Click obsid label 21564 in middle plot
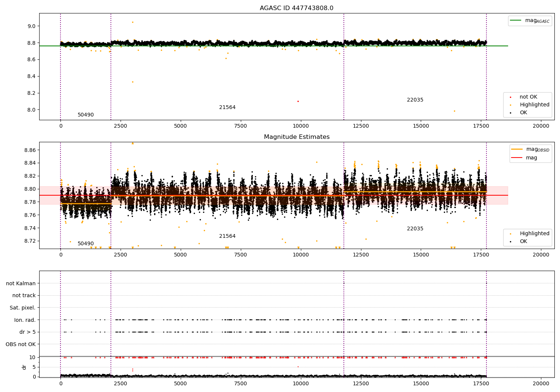Image resolution: width=560 pixels, height=392 pixels. [x=227, y=236]
